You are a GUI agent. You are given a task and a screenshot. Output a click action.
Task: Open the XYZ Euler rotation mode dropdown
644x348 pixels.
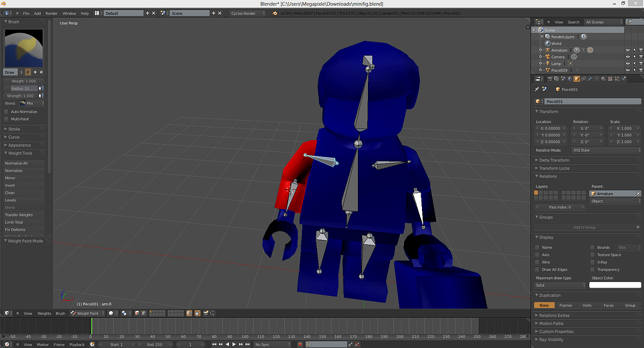606,150
